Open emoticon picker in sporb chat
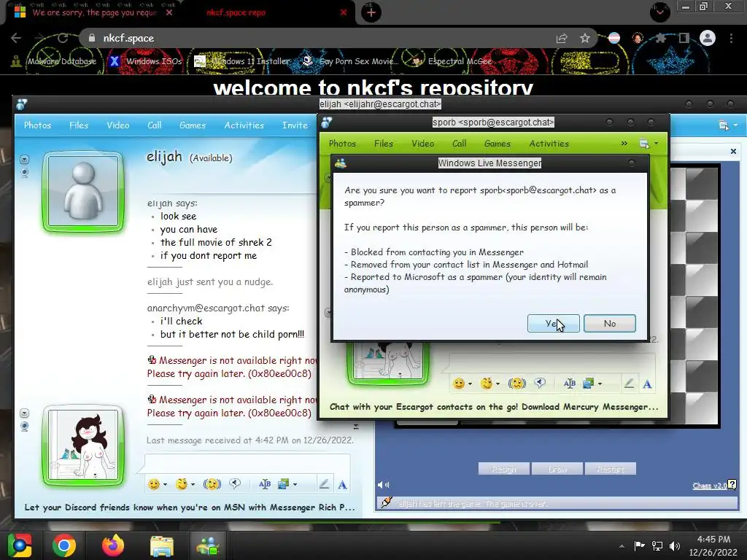This screenshot has width=747, height=560. pyautogui.click(x=458, y=384)
